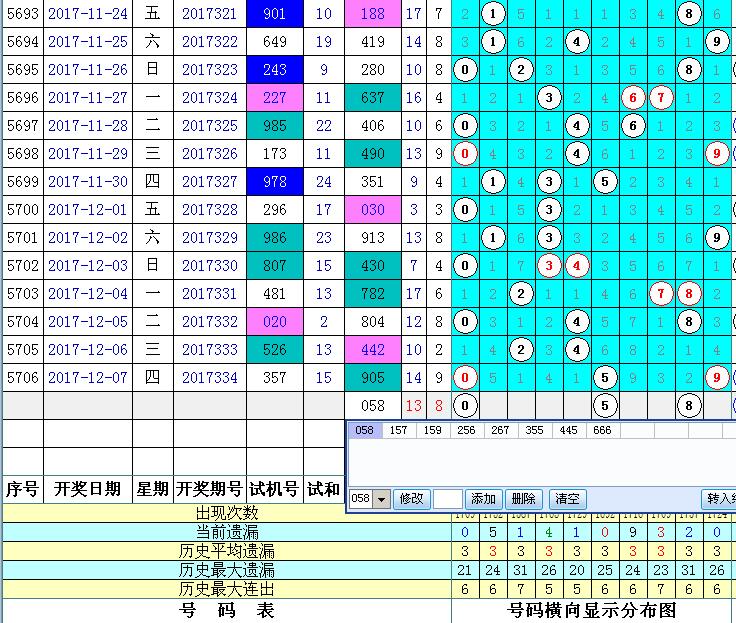Click the 删除 (delete) button
The width and height of the screenshot is (736, 623).
tap(524, 499)
